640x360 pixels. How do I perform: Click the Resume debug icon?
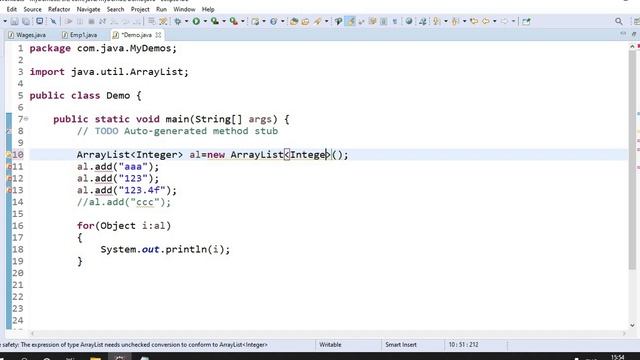(x=68, y=21)
